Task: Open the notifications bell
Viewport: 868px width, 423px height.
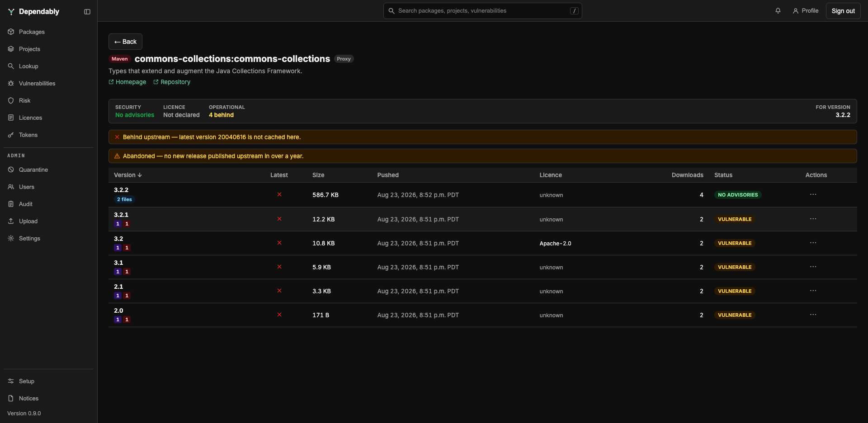Action: click(778, 11)
